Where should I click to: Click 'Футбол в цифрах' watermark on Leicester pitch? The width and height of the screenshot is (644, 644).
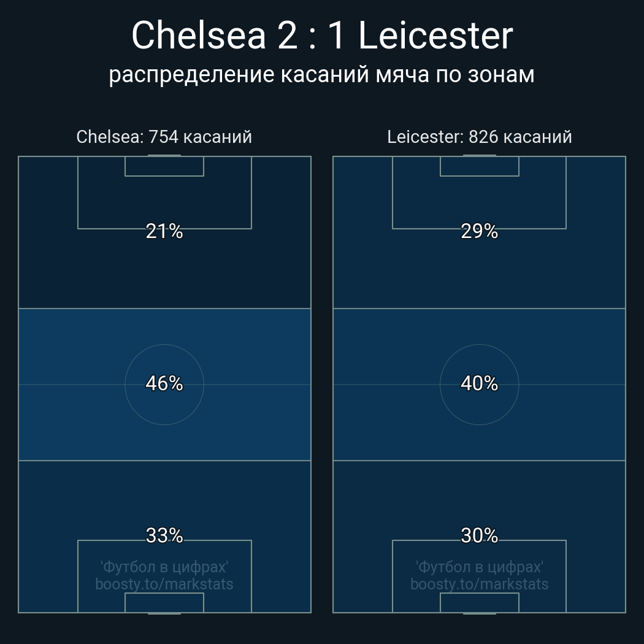pos(479,567)
